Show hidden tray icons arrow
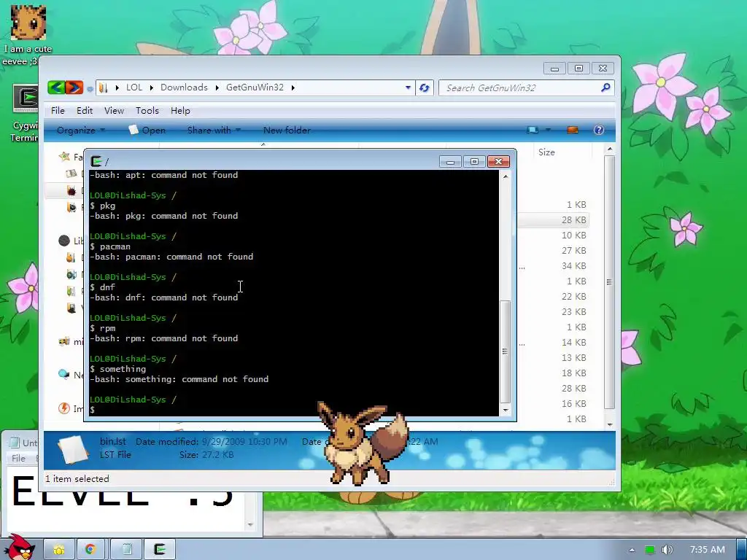 [632, 550]
